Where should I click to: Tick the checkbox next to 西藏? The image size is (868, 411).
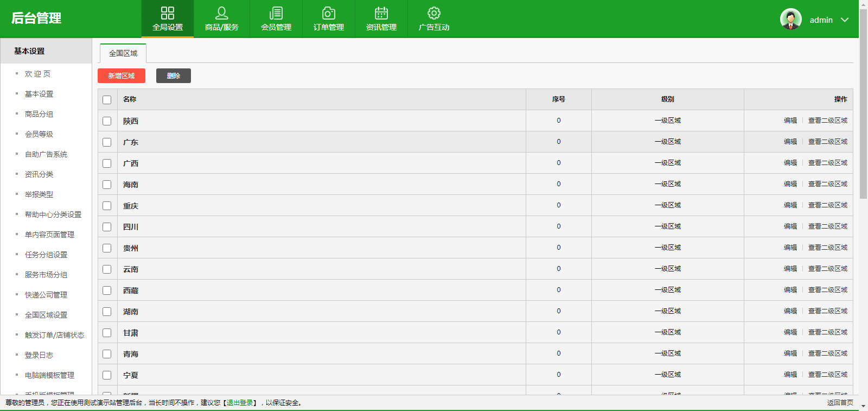point(107,290)
